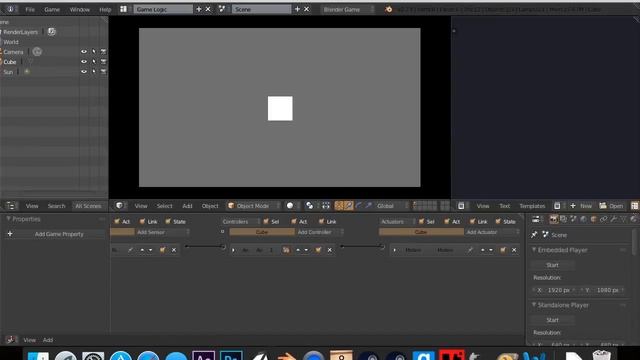The width and height of the screenshot is (640, 360).
Task: Toggle Actuators State checkbox
Action: 498,221
